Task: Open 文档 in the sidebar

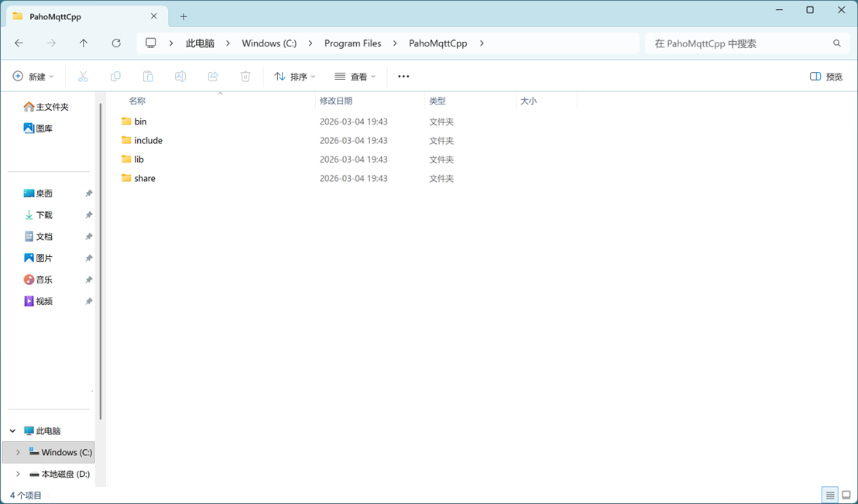Action: point(38,236)
